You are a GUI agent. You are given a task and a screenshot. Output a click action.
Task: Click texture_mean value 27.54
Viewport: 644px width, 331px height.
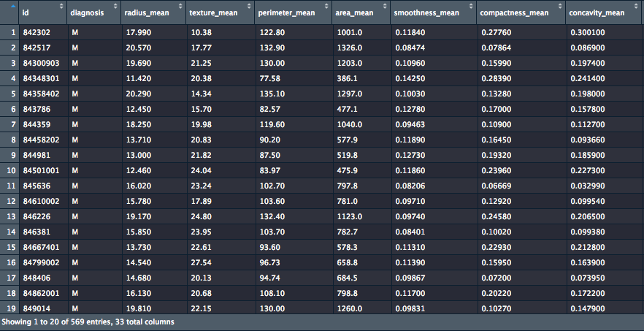202,263
